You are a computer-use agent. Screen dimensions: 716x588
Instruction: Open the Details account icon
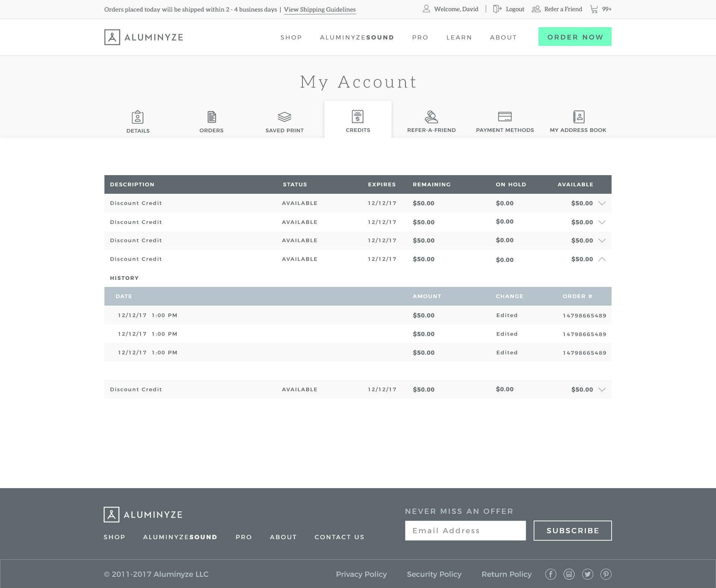pyautogui.click(x=138, y=117)
